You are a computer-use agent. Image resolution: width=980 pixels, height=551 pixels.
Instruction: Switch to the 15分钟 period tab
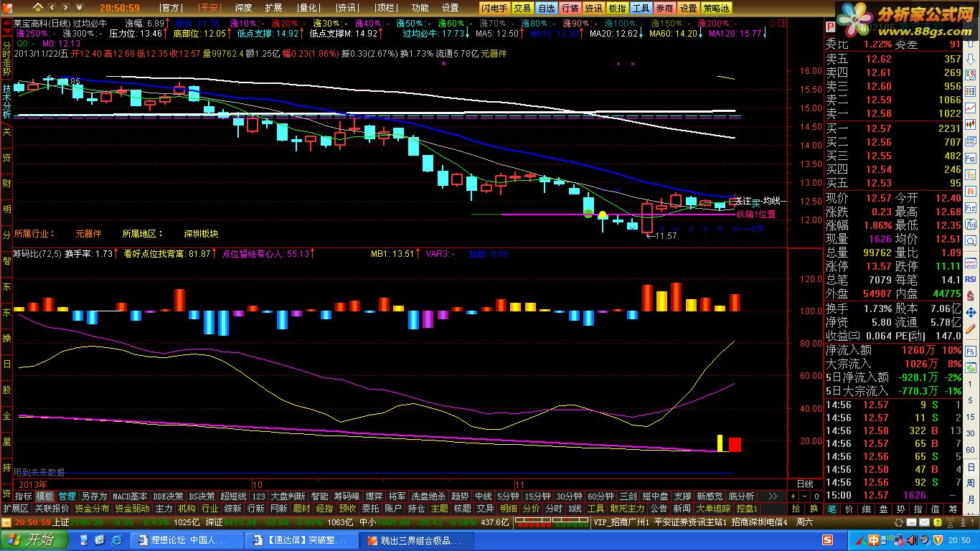click(x=537, y=496)
